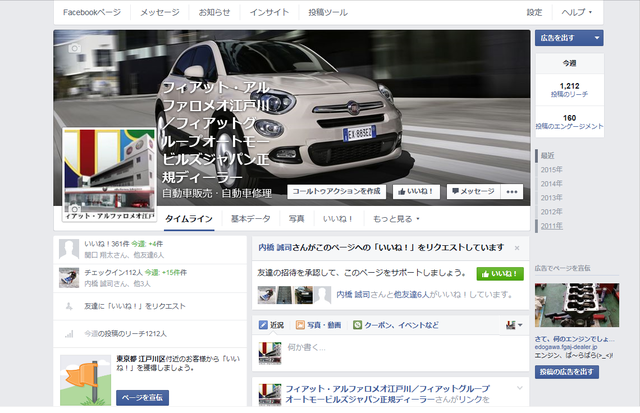Click 他友達6人 link in request card
This screenshot has width=640, height=413.
[x=411, y=294]
